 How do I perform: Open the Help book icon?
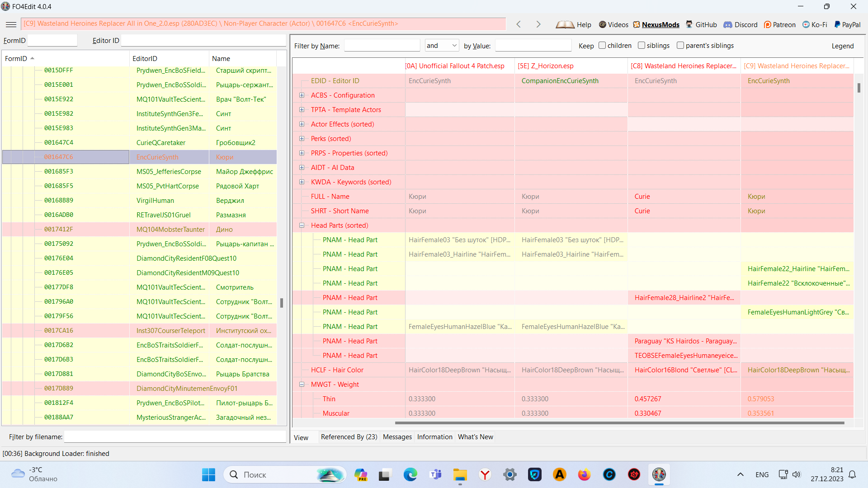pos(565,25)
